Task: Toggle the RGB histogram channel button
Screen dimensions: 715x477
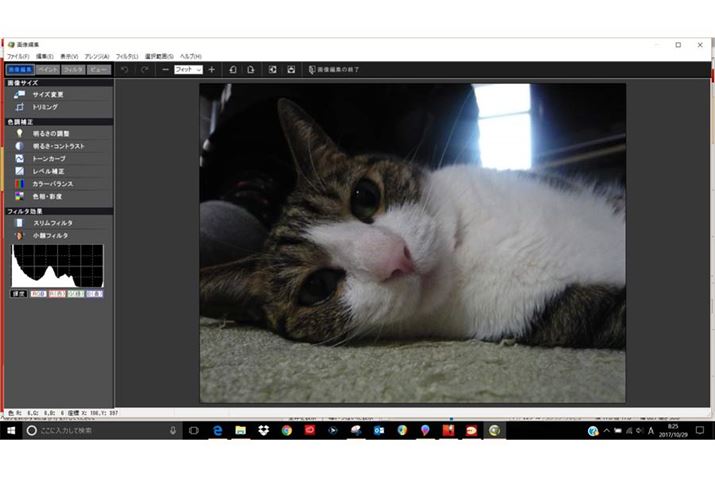Action: [38, 294]
